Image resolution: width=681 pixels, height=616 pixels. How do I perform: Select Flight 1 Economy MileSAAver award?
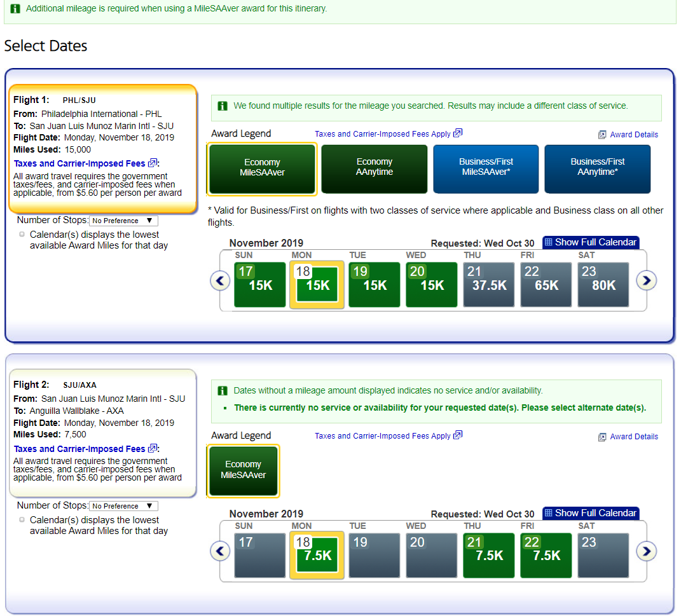(262, 169)
